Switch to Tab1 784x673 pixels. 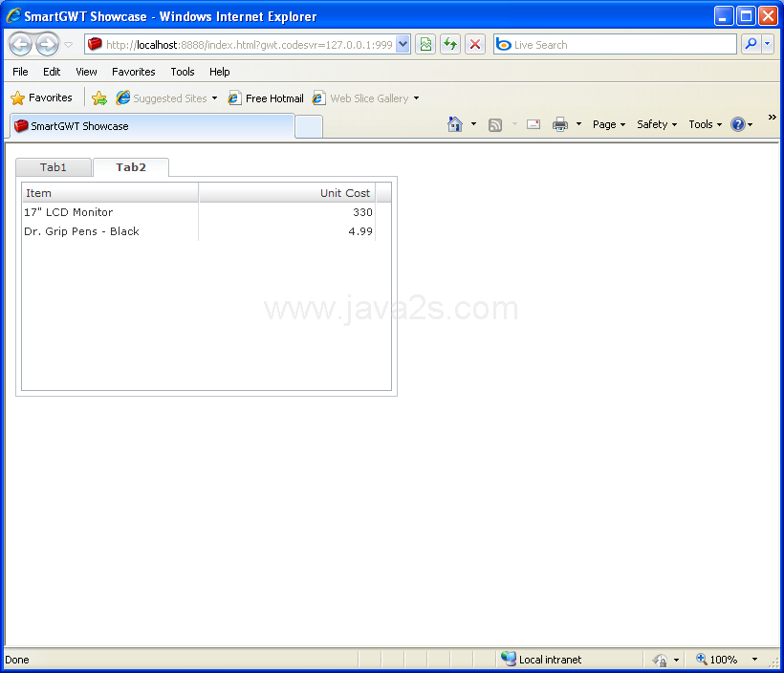click(x=54, y=167)
